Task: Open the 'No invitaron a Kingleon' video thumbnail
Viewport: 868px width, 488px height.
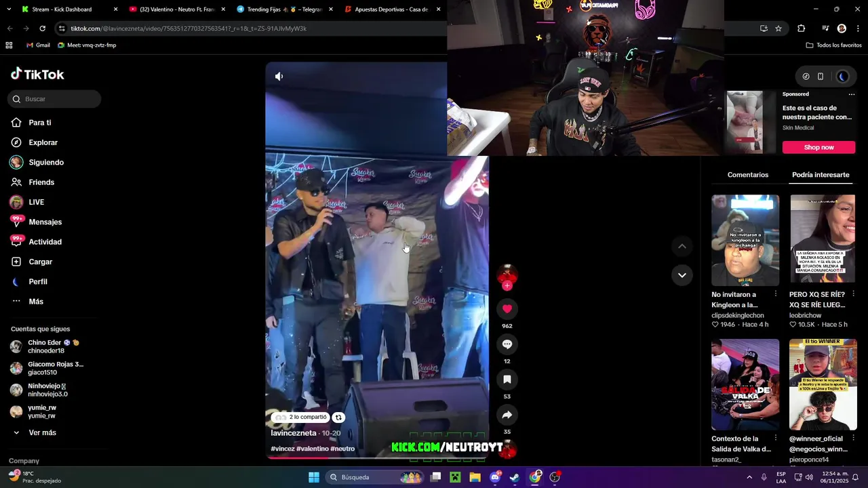Action: [x=745, y=241]
